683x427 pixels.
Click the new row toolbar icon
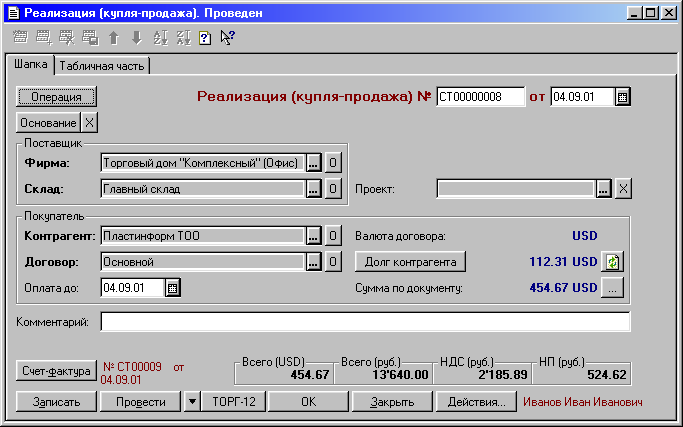coord(20,37)
